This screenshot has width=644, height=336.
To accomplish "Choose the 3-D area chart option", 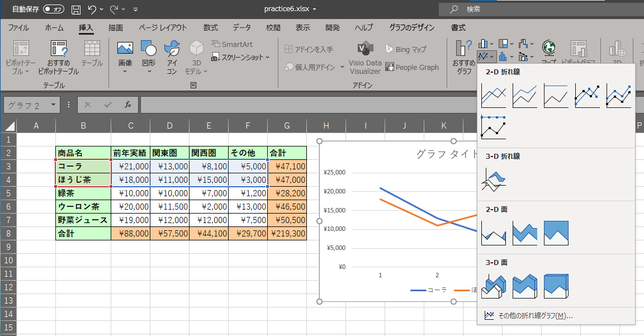I will [x=494, y=286].
